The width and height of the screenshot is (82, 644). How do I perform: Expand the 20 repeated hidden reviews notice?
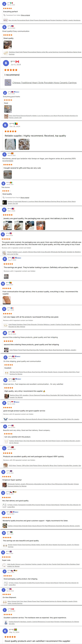18,414
